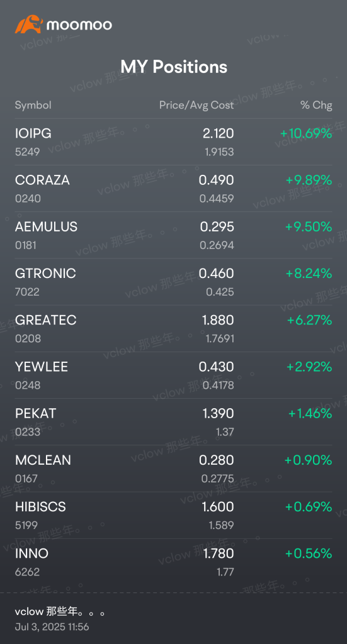Viewport: 347px width, 644px height.
Task: Open the IOIPG 5249 position row
Action: click(x=174, y=142)
